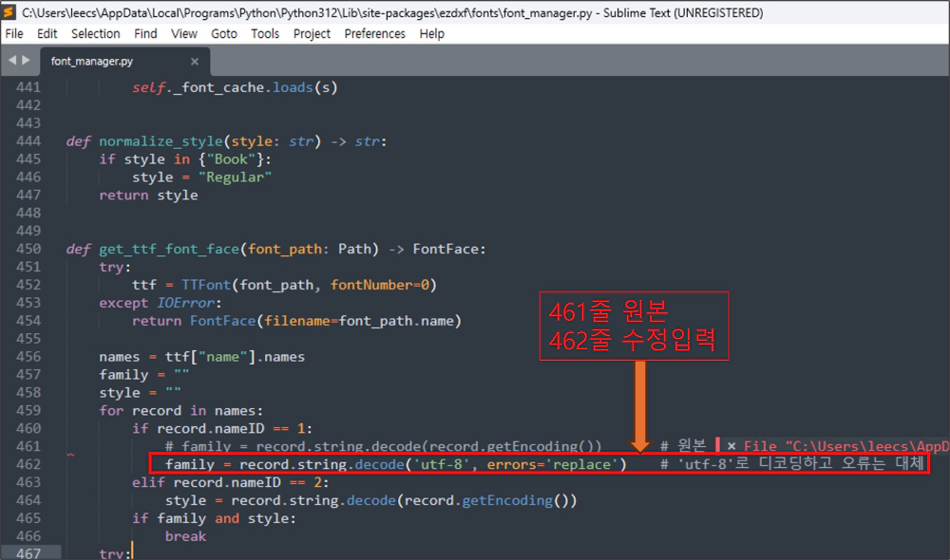Click 'names' variable on line 456
This screenshot has height=560, width=950.
coord(120,357)
